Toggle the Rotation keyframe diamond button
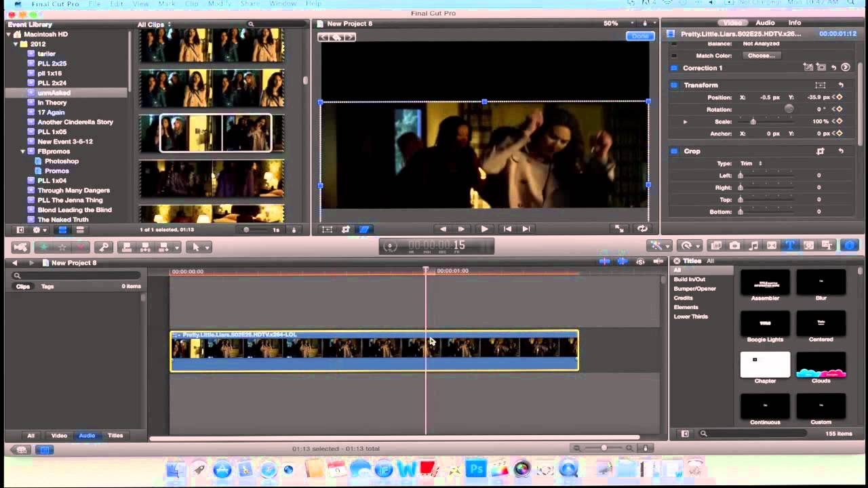This screenshot has height=488, width=868. (x=839, y=109)
